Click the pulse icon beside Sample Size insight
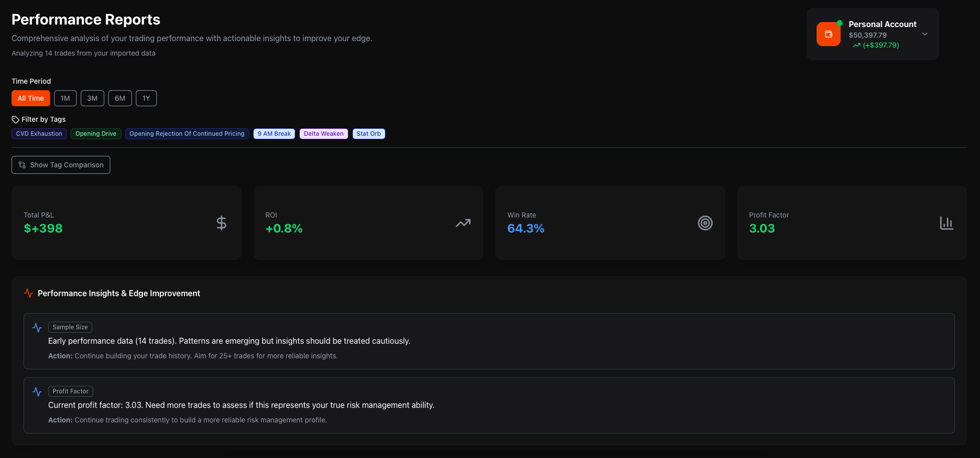Image resolution: width=980 pixels, height=458 pixels. [x=37, y=327]
